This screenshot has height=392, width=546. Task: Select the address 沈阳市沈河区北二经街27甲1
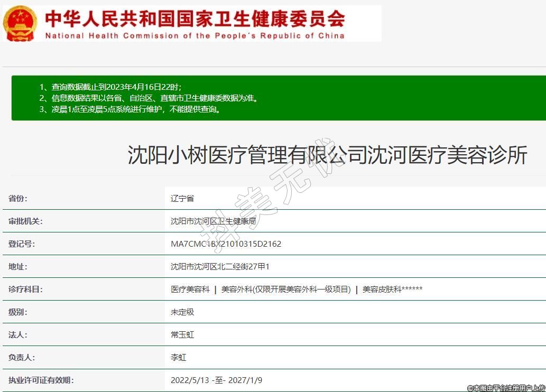(220, 267)
